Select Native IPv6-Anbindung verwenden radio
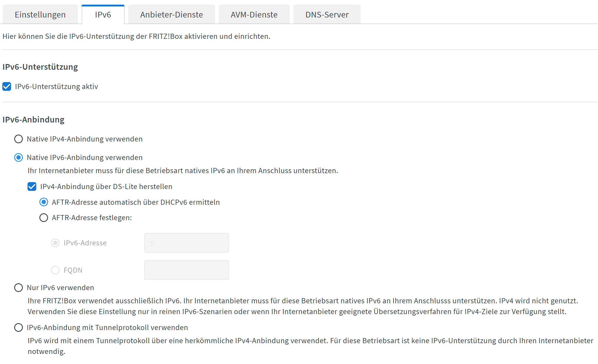This screenshot has height=364, width=598. (19, 157)
